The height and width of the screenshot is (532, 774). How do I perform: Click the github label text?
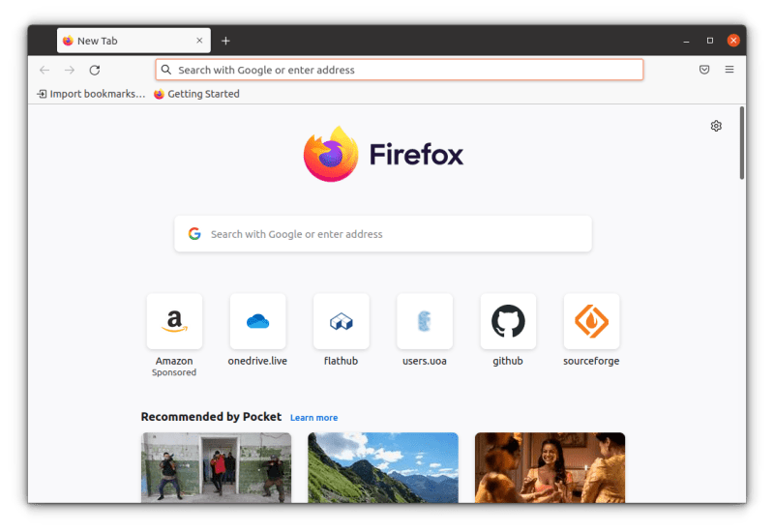tap(508, 361)
